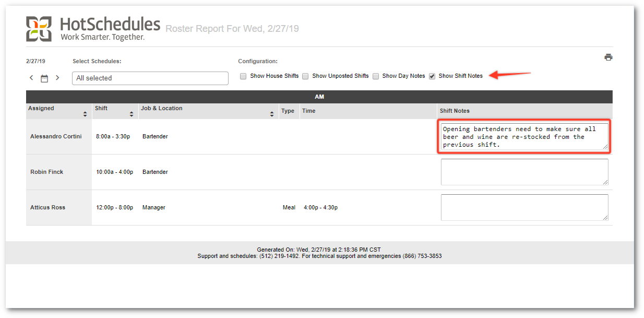Click Bartender job in Alessandro Cortini's row
Screen dimensions: 644x318
pos(155,137)
